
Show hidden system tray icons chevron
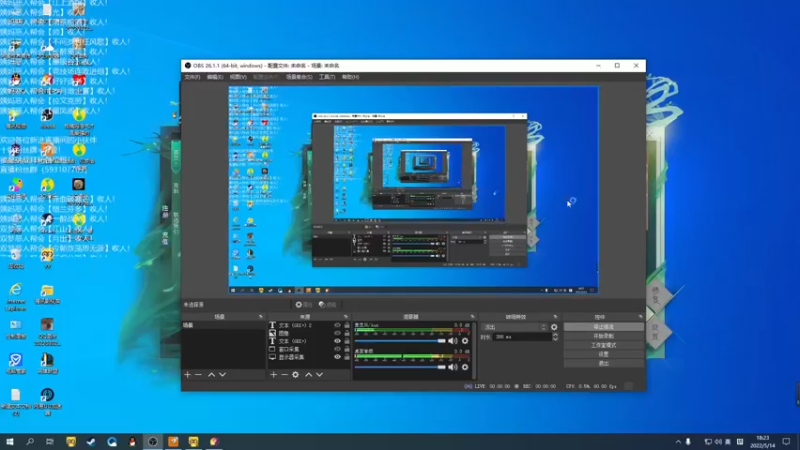coord(678,441)
